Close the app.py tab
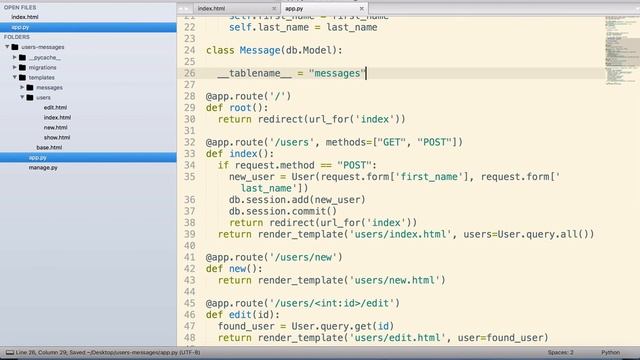Screen dimensions: 640x360 (x=361, y=9)
